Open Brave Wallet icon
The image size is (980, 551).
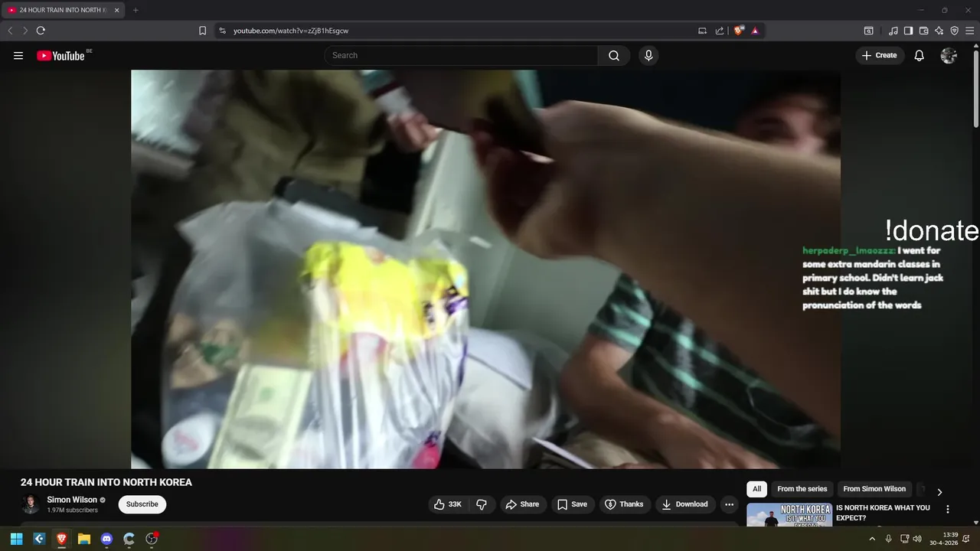pos(923,31)
